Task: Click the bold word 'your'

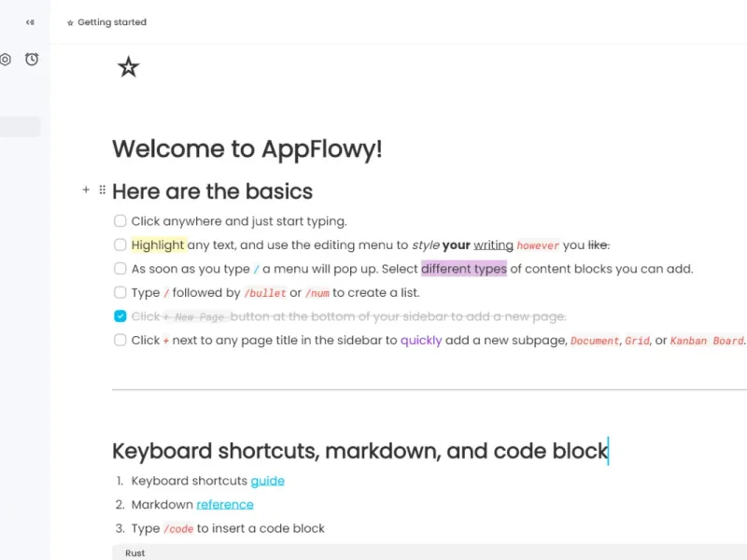Action: click(x=456, y=245)
